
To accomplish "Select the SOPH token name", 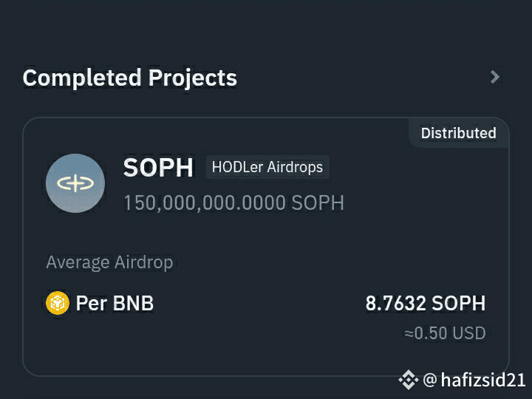I will (158, 167).
